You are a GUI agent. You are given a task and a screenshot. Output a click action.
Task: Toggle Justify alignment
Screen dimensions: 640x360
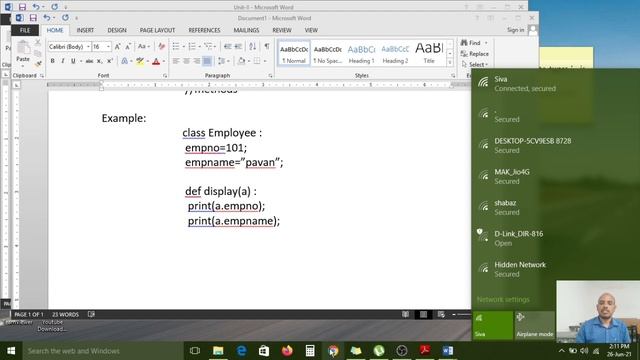coord(207,61)
